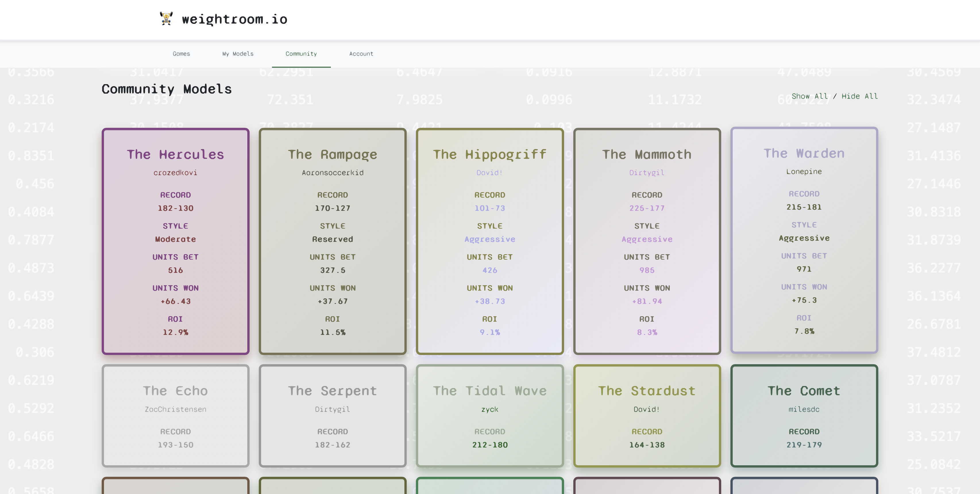The image size is (980, 494).
Task: Expand The Serpent model card
Action: 333,391
